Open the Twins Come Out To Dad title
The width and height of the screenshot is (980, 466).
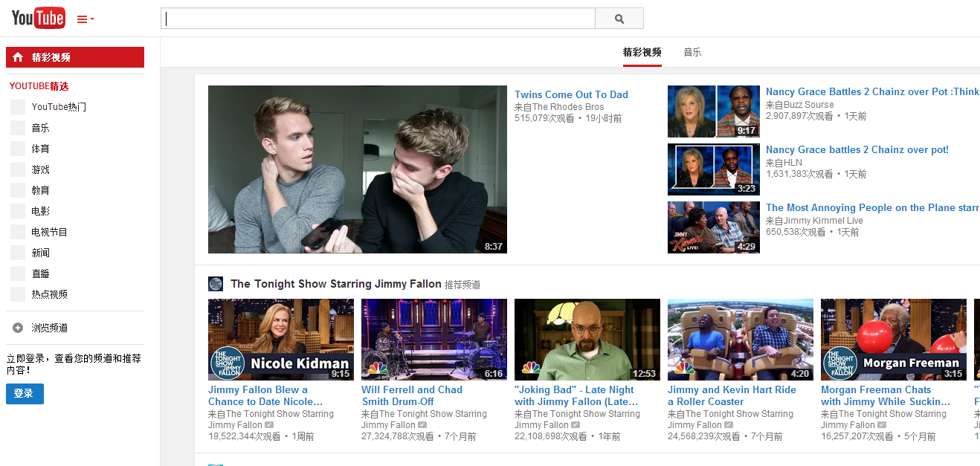[x=571, y=94]
